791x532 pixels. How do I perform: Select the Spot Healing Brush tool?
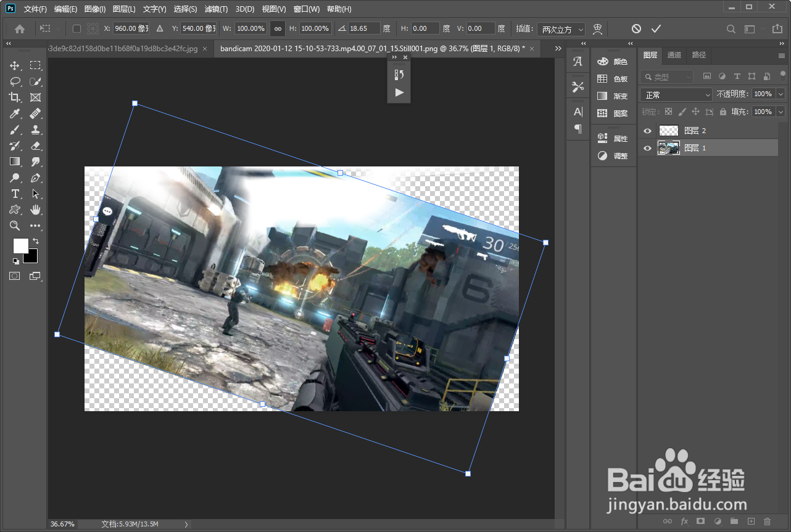36,113
